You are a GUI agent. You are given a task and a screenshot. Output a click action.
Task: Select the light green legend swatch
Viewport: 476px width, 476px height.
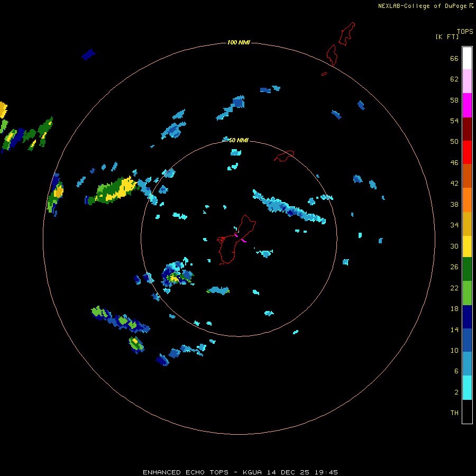(x=467, y=293)
